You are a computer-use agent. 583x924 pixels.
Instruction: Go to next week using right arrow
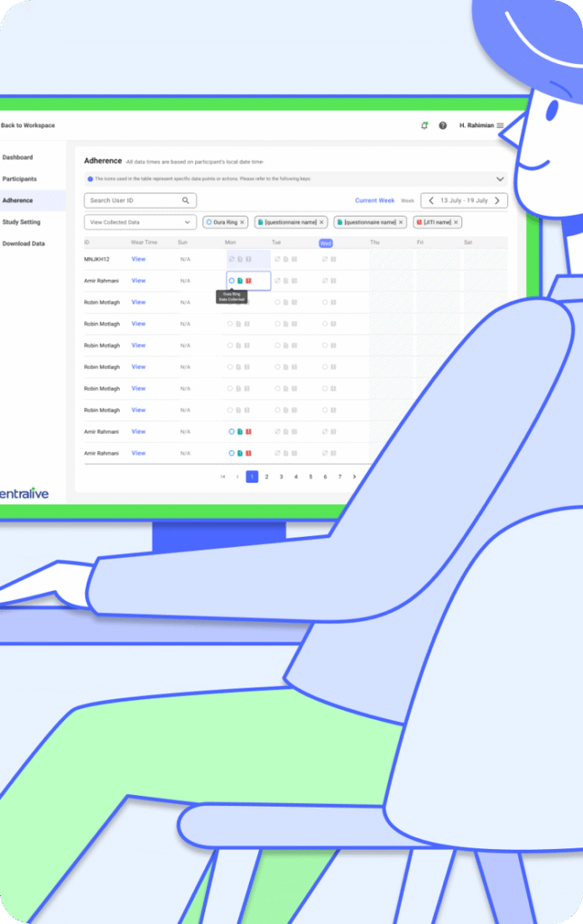pos(497,200)
